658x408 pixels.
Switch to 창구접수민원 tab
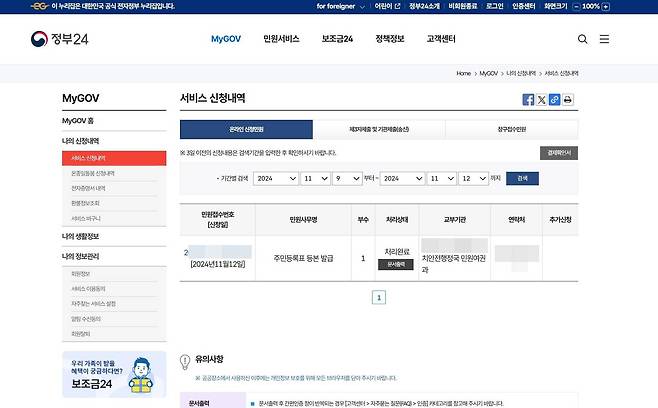[512, 129]
